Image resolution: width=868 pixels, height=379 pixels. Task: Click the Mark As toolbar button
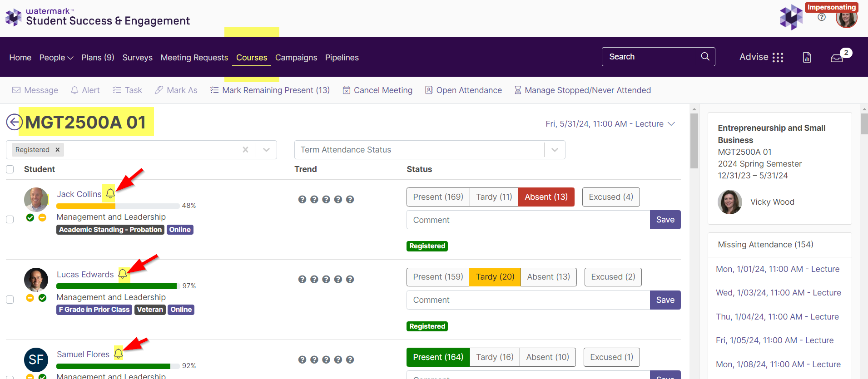tap(176, 90)
